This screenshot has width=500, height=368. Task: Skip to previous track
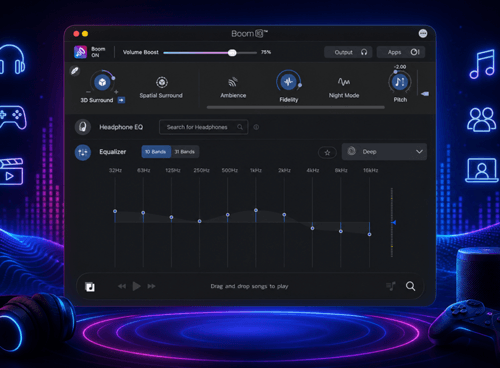point(122,286)
